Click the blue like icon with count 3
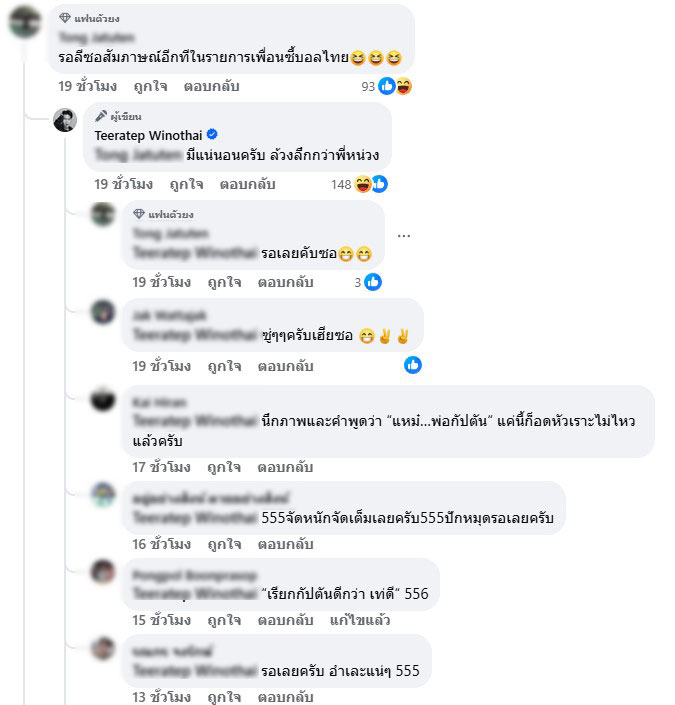 (x=373, y=282)
